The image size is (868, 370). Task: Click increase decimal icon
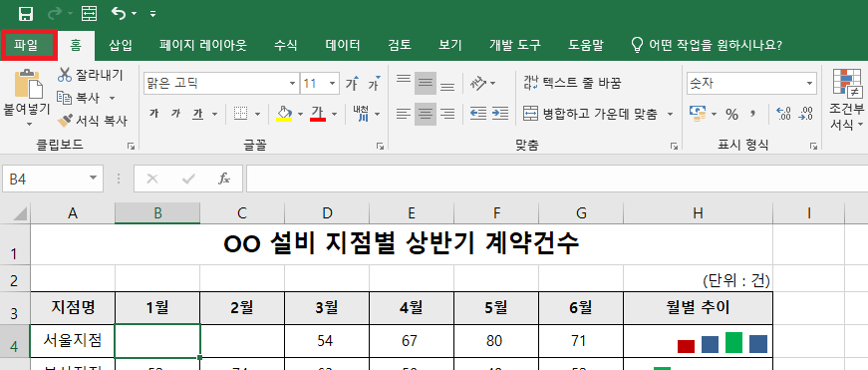tap(784, 114)
